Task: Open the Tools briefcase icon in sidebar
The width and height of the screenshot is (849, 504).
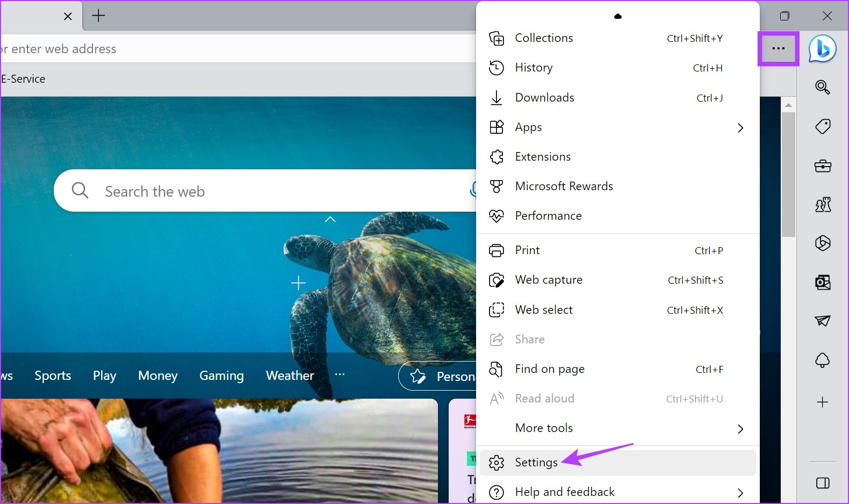Action: coord(822,166)
